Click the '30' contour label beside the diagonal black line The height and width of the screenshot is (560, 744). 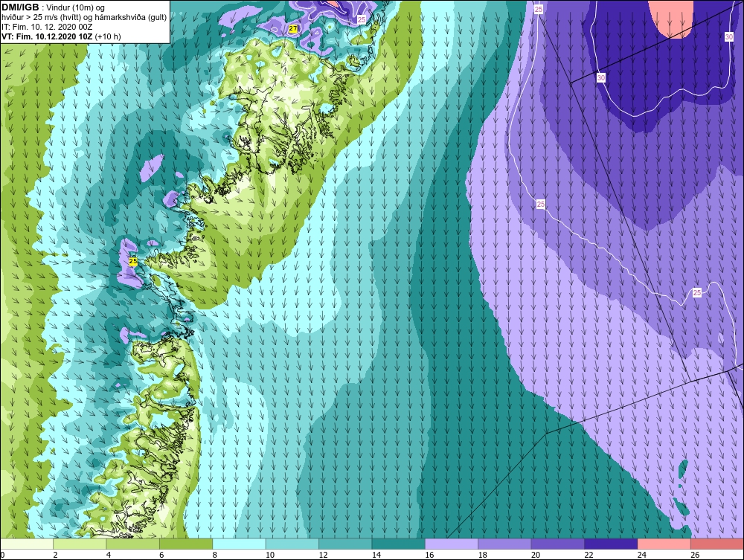[601, 77]
